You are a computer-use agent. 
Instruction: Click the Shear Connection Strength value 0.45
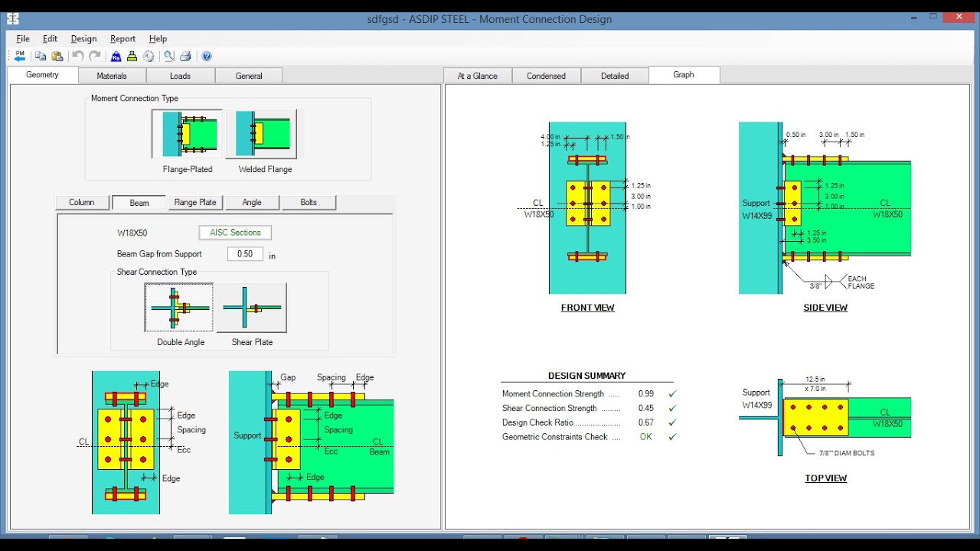pyautogui.click(x=645, y=409)
